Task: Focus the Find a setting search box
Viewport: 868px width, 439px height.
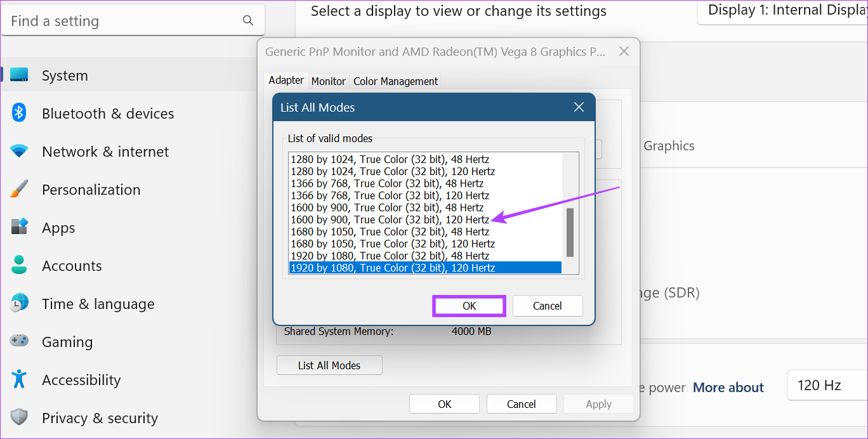Action: 133,21
